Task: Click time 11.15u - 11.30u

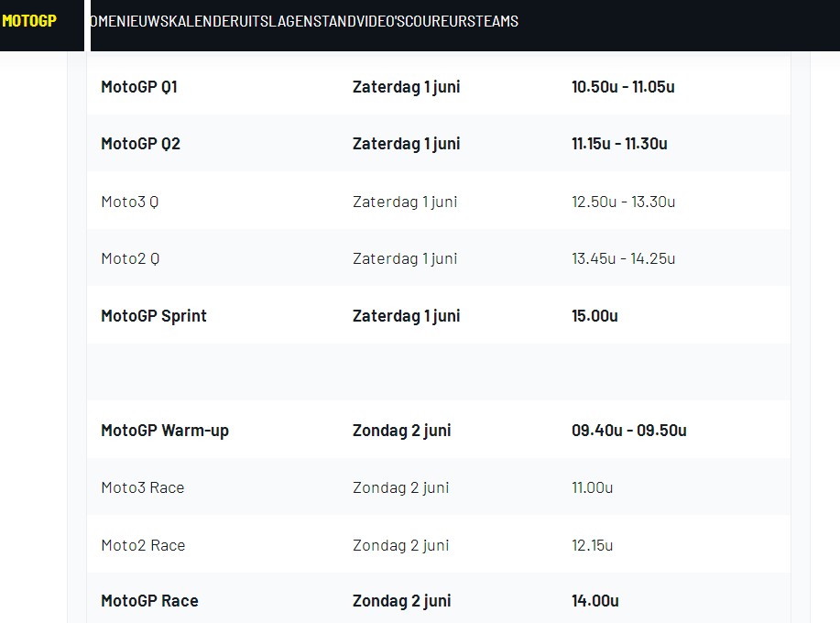Action: [x=619, y=144]
